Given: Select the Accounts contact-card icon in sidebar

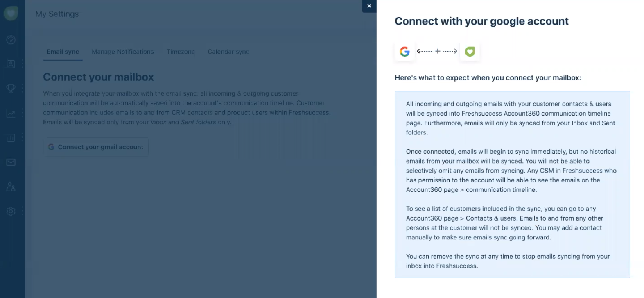Looking at the screenshot, I should pyautogui.click(x=11, y=64).
